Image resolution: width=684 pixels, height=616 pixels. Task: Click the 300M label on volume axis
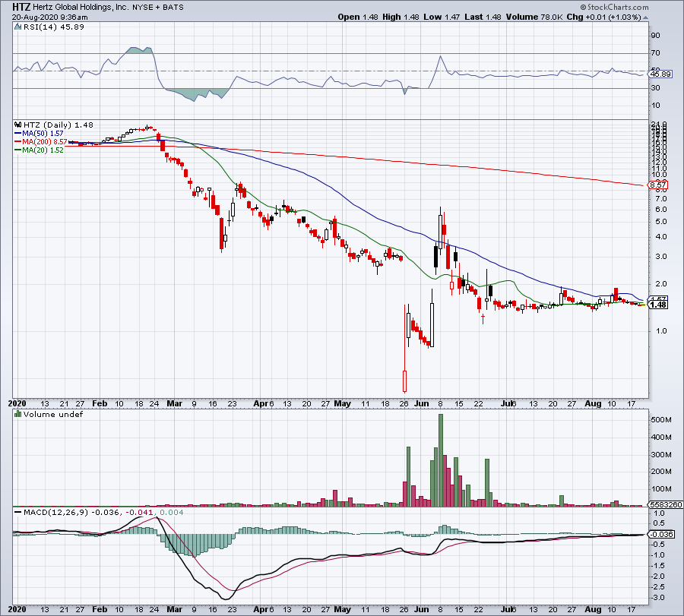pyautogui.click(x=661, y=455)
